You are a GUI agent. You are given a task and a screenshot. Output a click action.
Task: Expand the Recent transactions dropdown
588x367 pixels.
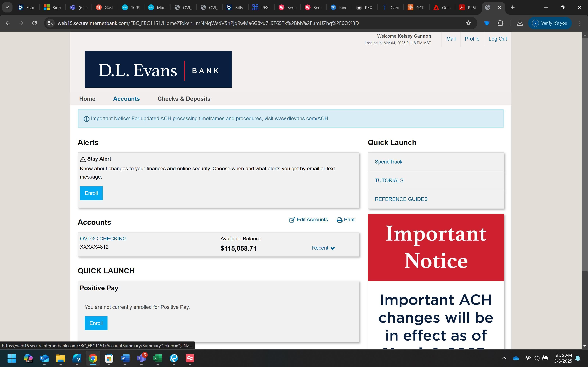pos(323,248)
